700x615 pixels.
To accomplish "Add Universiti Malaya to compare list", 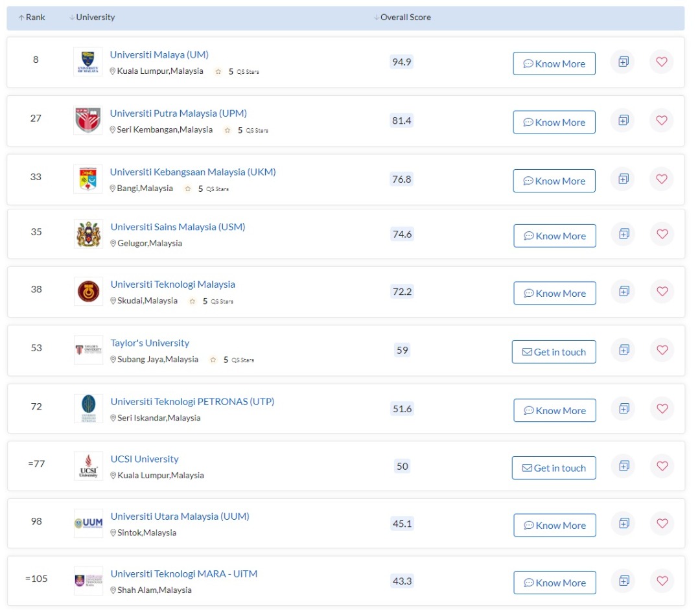I will 624,62.
